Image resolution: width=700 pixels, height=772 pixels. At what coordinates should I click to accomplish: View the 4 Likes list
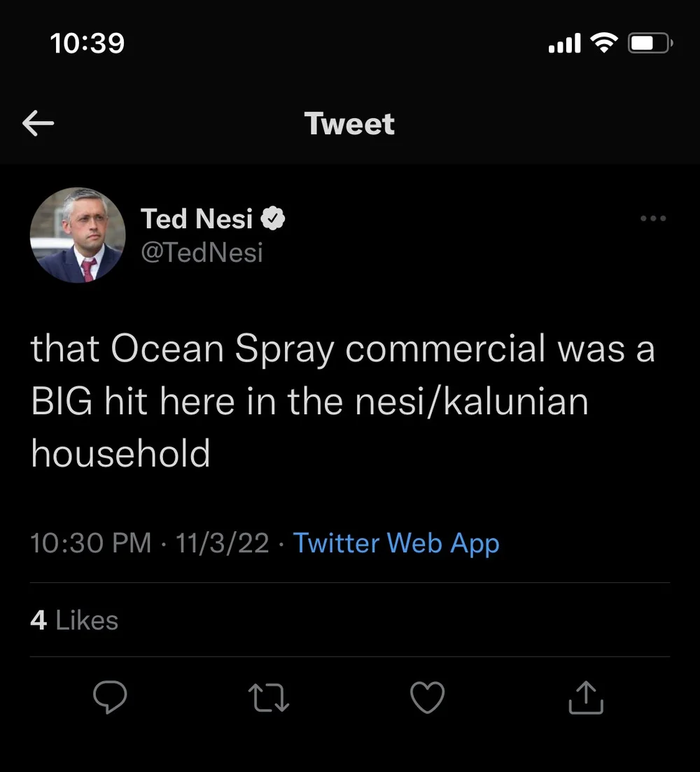pos(74,620)
